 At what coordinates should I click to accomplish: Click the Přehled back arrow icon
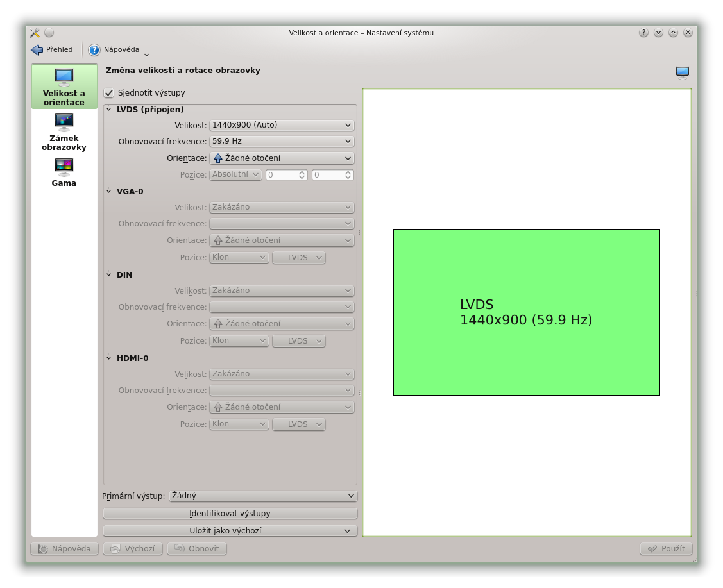click(37, 50)
